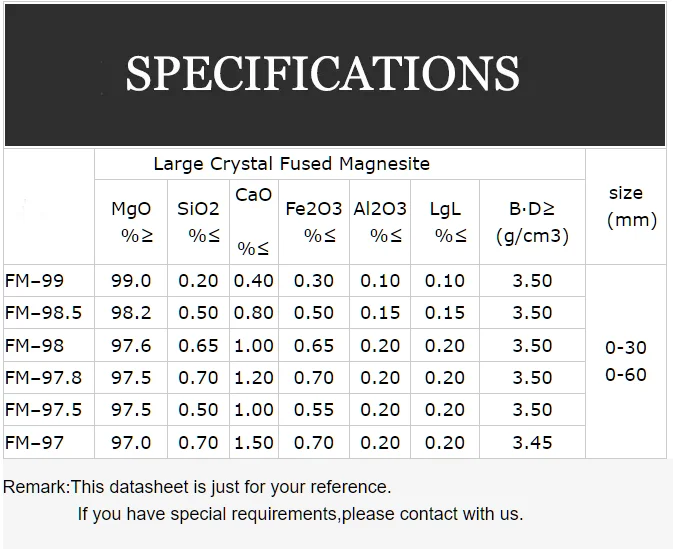Select the Fe2O3 column header
Viewport: 673px width, 549px height.
pyautogui.click(x=314, y=222)
